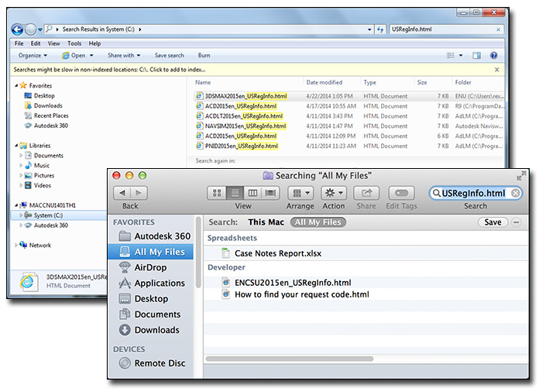Viewport: 539px width, 392px height.
Task: Expand the Documents library node
Action: point(21,156)
